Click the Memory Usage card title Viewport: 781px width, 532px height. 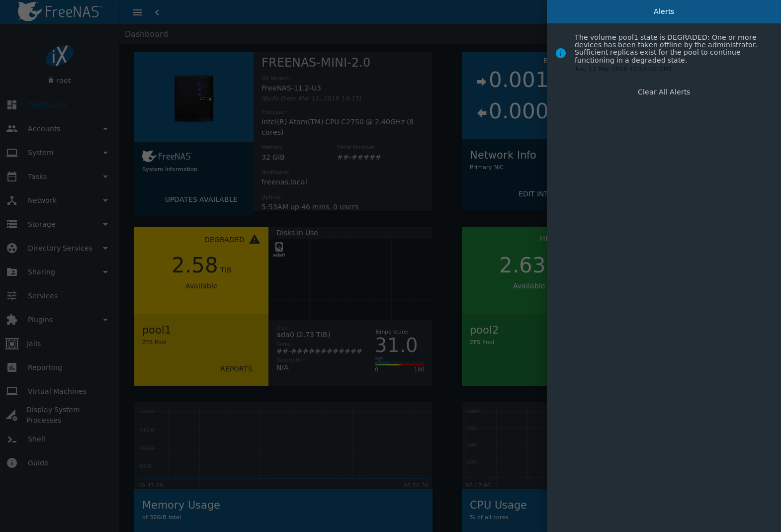[181, 505]
